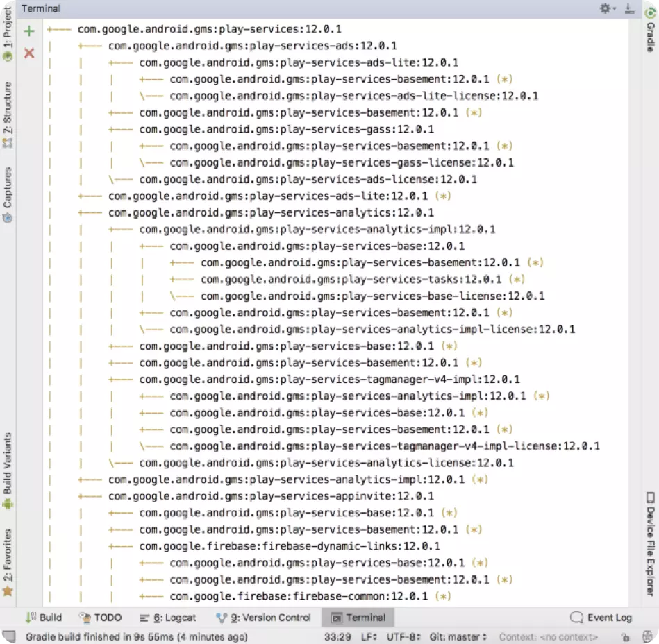Image resolution: width=659 pixels, height=644 pixels.
Task: Click the play-services-analytics-license:12.0.1 line
Action: click(326, 464)
